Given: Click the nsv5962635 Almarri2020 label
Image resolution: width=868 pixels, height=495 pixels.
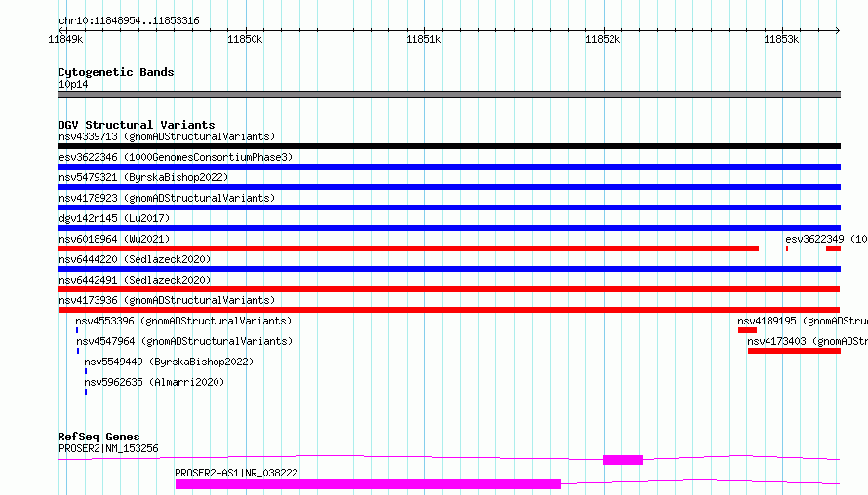Looking at the screenshot, I should [154, 382].
